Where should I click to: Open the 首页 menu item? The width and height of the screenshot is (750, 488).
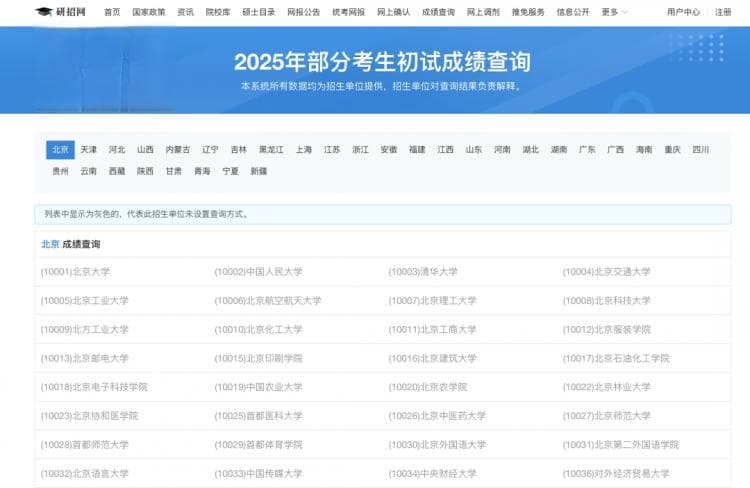[112, 12]
